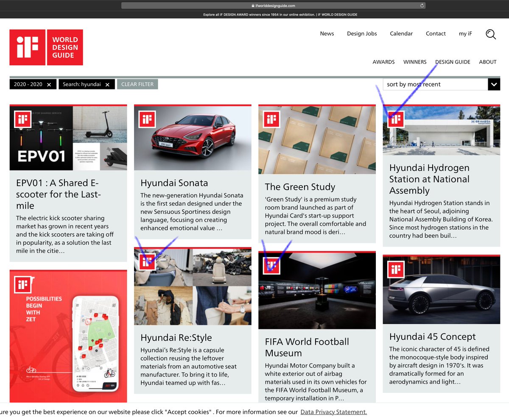Click the FIFA World Football Museum description
This screenshot has height=420, width=509.
316,382
